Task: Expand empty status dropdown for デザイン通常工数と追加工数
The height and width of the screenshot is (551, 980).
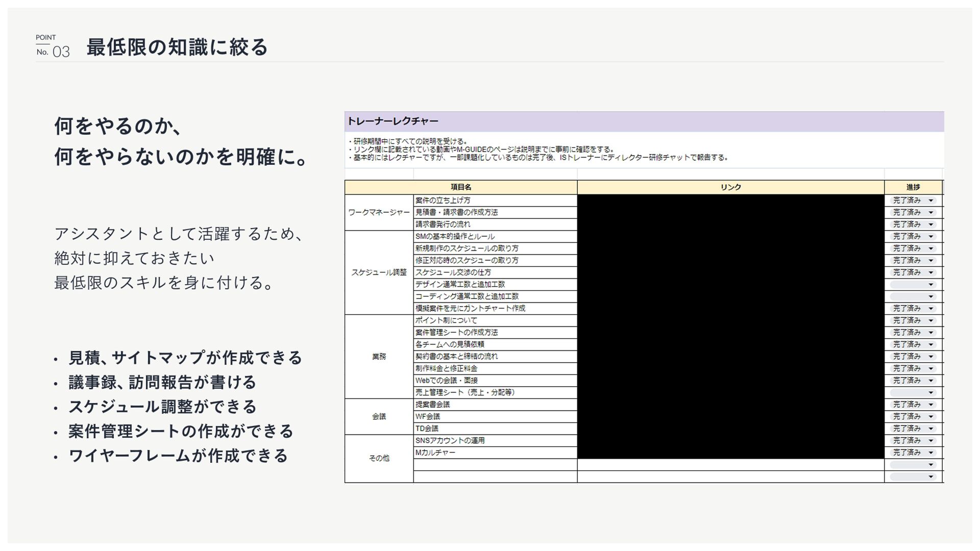Action: click(930, 285)
